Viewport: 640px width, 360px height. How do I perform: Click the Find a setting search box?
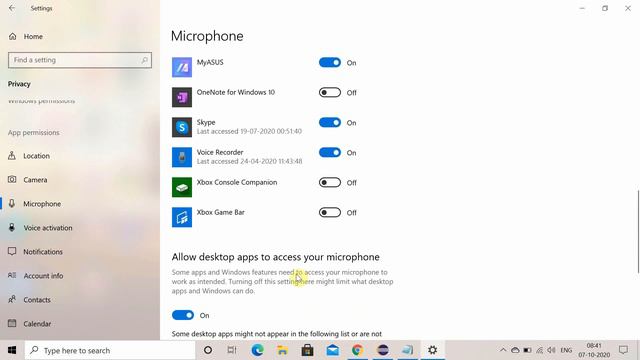tap(80, 60)
